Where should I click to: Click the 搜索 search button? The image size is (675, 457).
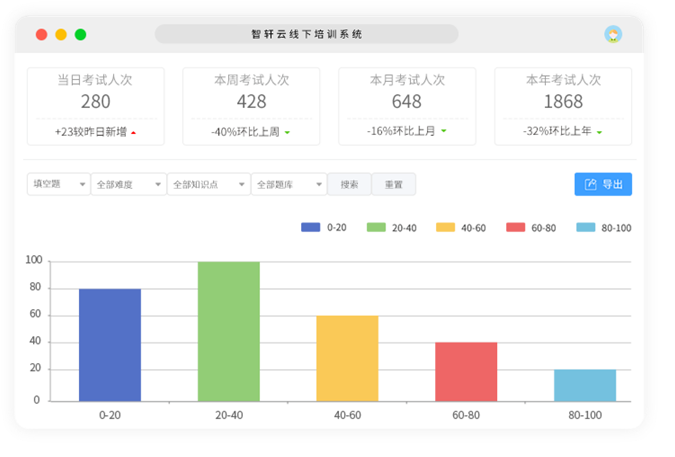coord(350,184)
